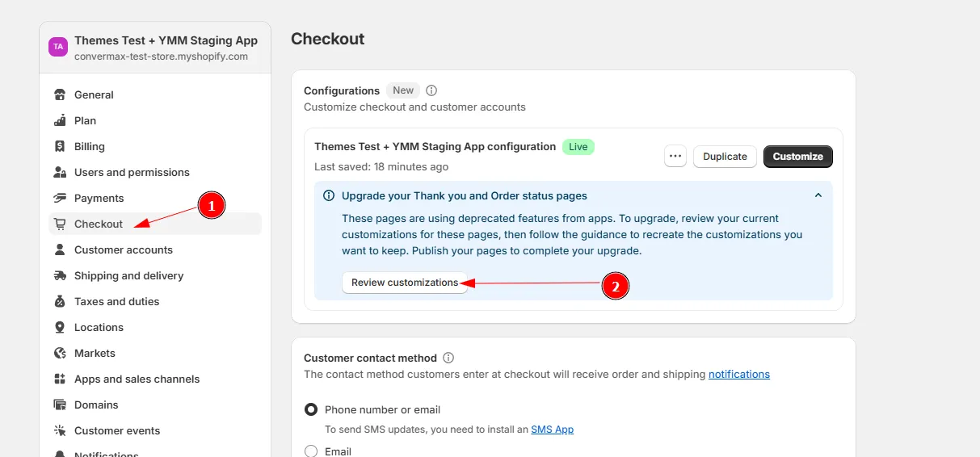Open the three-dot more actions menu
980x457 pixels.
point(675,157)
